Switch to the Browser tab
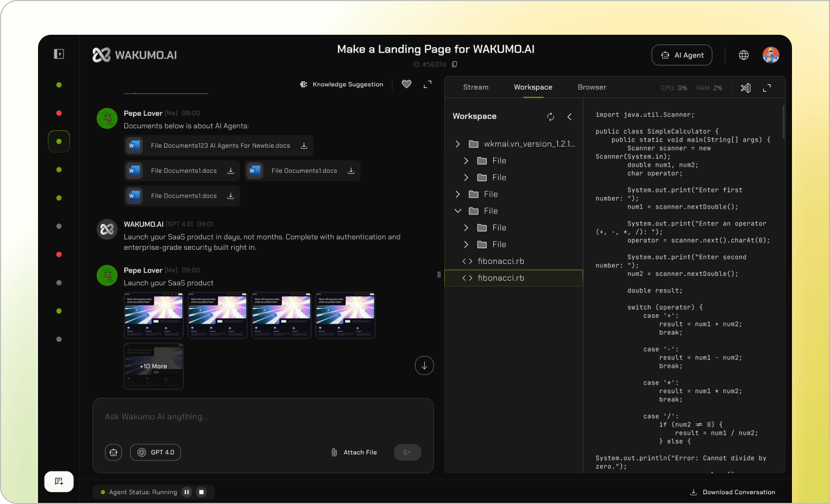The width and height of the screenshot is (830, 504). coord(592,87)
